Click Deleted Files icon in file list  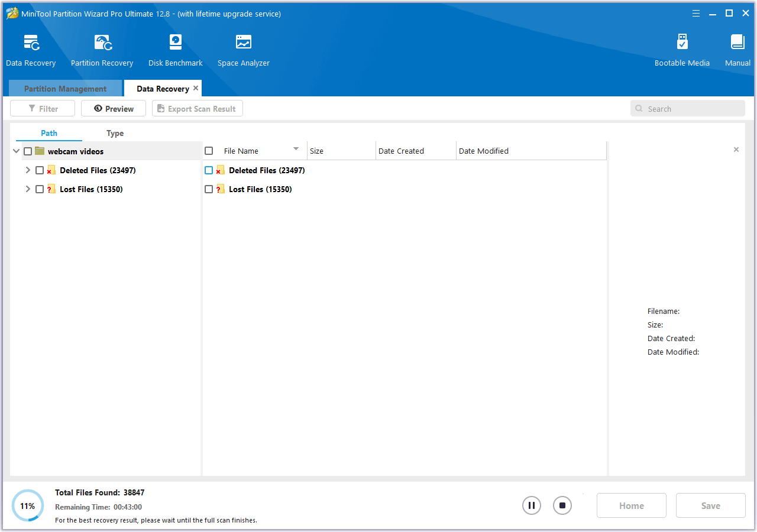click(x=221, y=170)
